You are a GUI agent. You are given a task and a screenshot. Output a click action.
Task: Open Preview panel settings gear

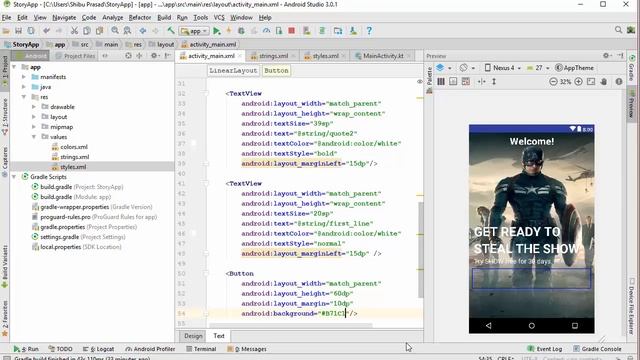[x=606, y=56]
